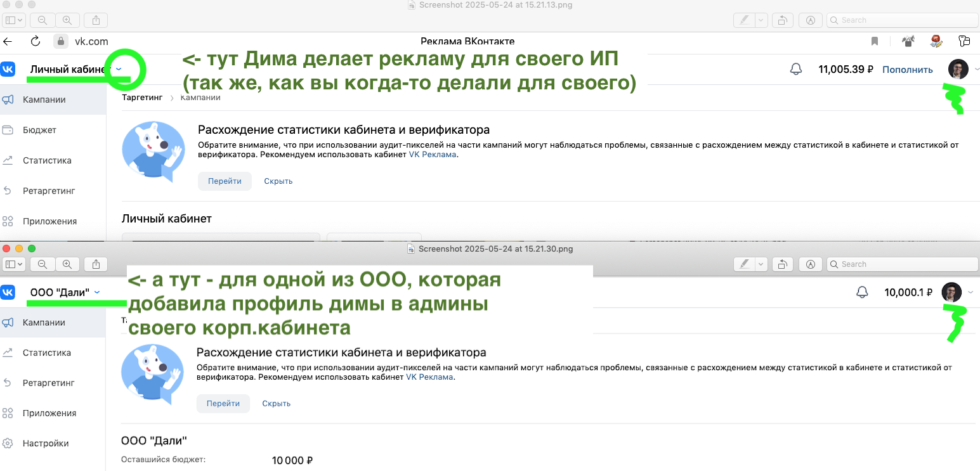Click Пополнить to top up balance
The width and height of the screenshot is (980, 471).
908,70
